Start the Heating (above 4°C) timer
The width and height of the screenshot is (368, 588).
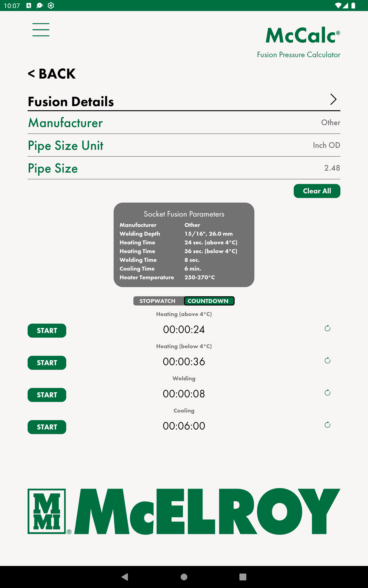tap(47, 331)
